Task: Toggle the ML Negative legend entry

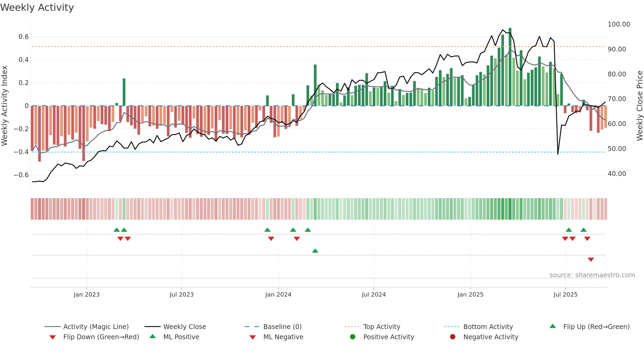Action: click(276, 337)
